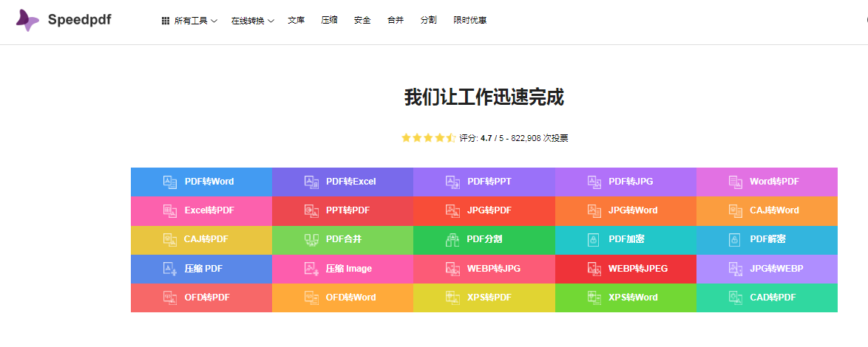Click the CAJ转Word tile icon
Screen dimensions: 868x347
(736, 210)
